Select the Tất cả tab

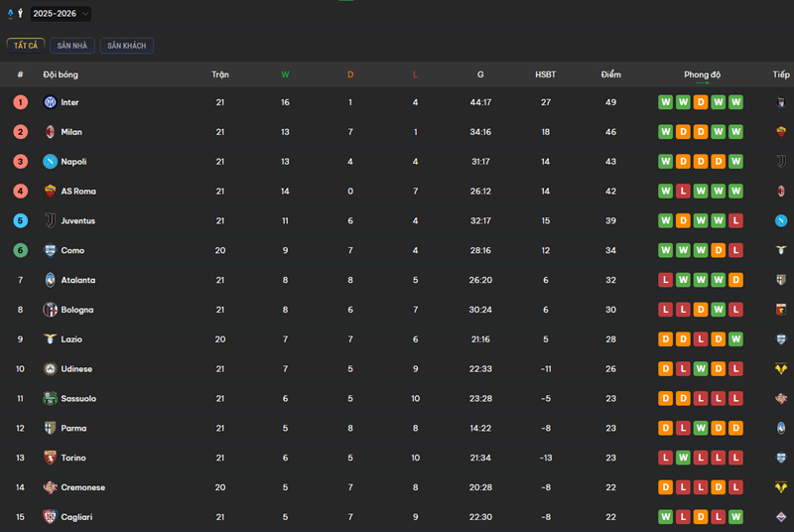click(25, 46)
